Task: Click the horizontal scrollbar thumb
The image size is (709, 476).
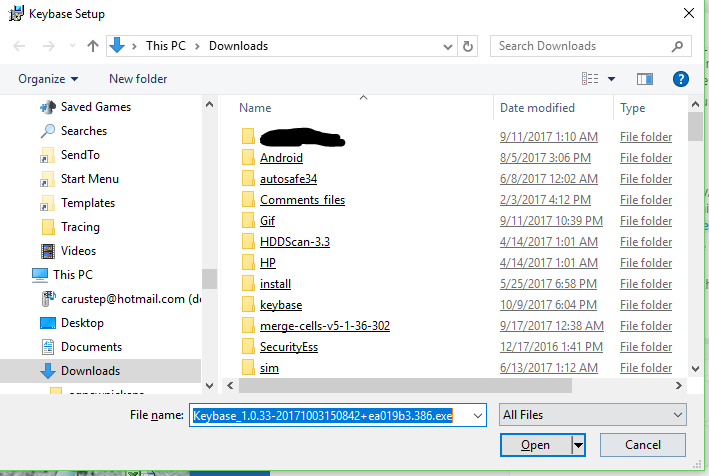Action: [405, 386]
